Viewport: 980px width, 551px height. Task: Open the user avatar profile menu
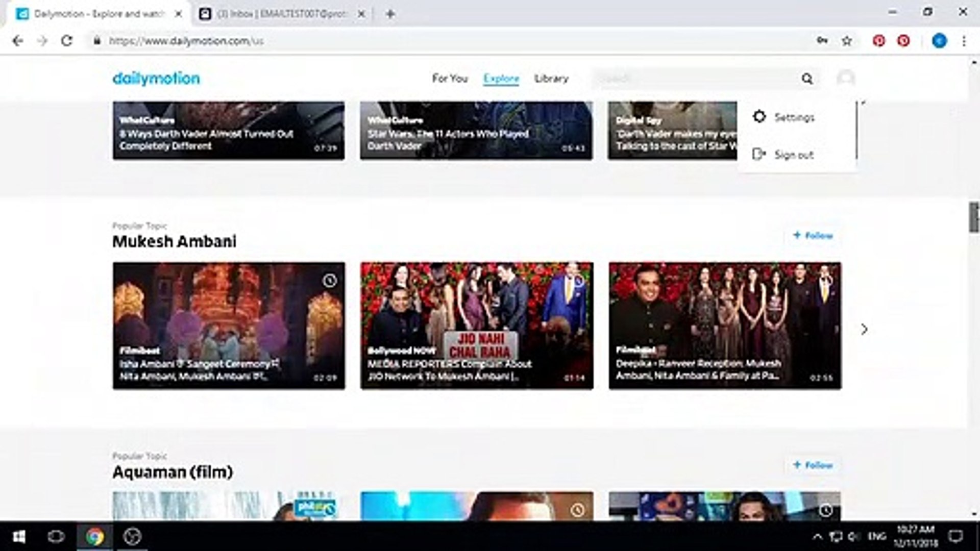[845, 78]
